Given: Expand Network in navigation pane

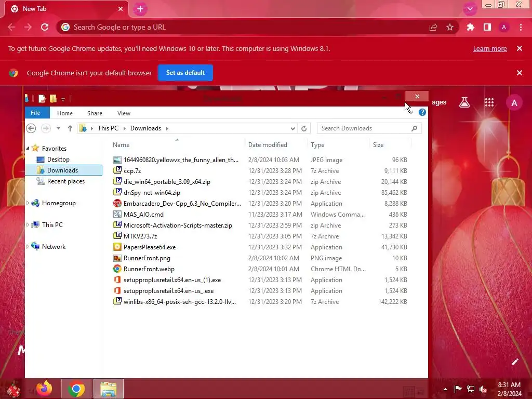Looking at the screenshot, I should point(28,247).
